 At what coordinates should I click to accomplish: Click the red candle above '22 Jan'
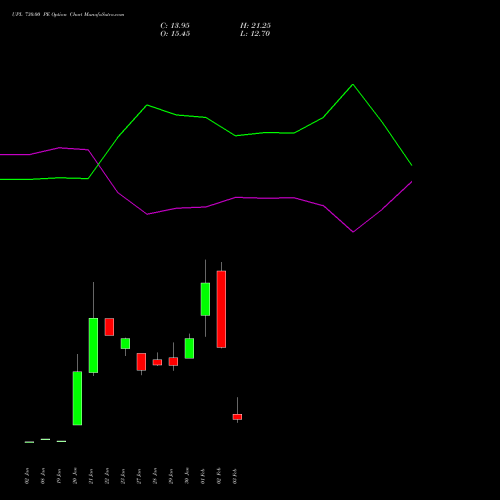(x=109, y=327)
